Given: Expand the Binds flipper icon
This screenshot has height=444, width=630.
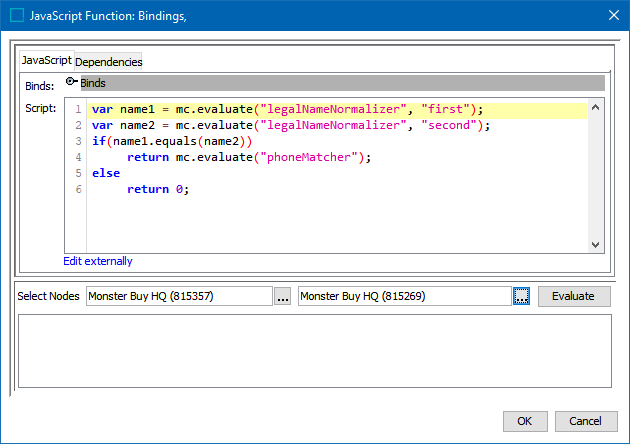Looking at the screenshot, I should [x=71, y=82].
